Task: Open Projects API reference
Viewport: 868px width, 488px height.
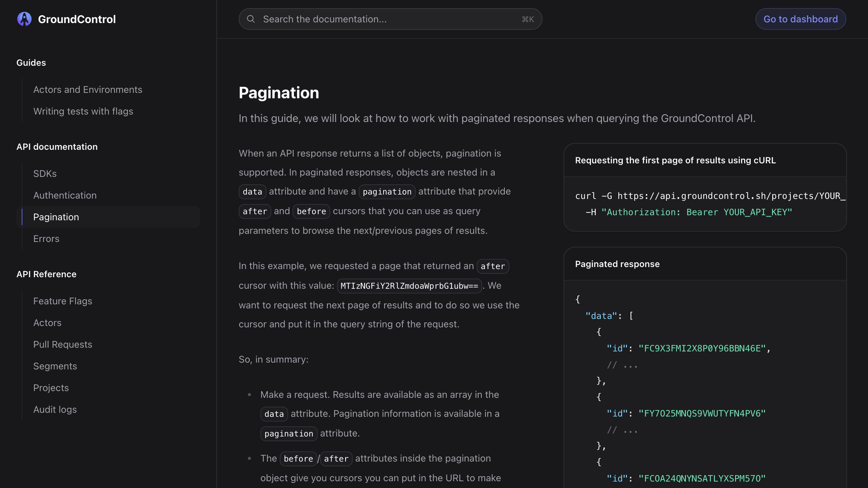Action: point(51,388)
